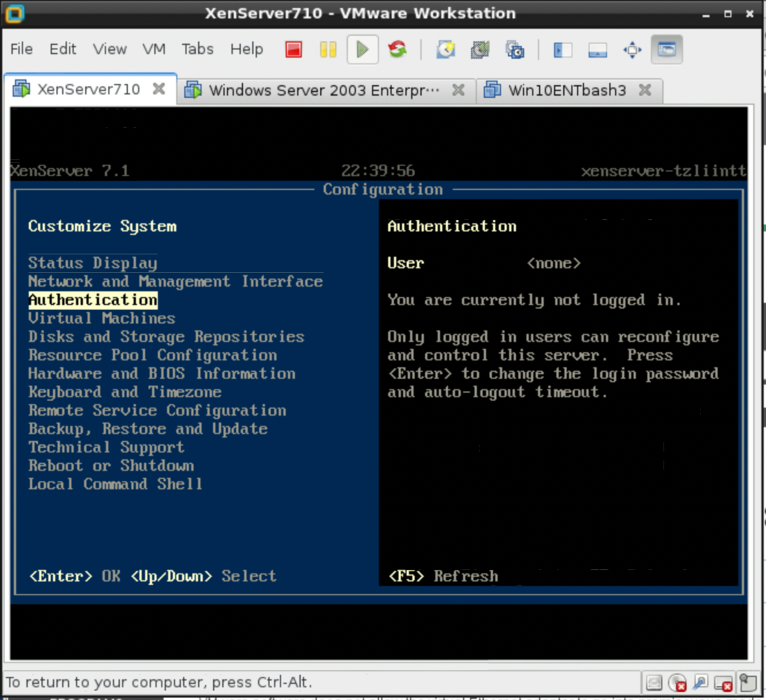Maximize the VMware Workstation window
This screenshot has height=700, width=766.
pyautogui.click(x=728, y=14)
